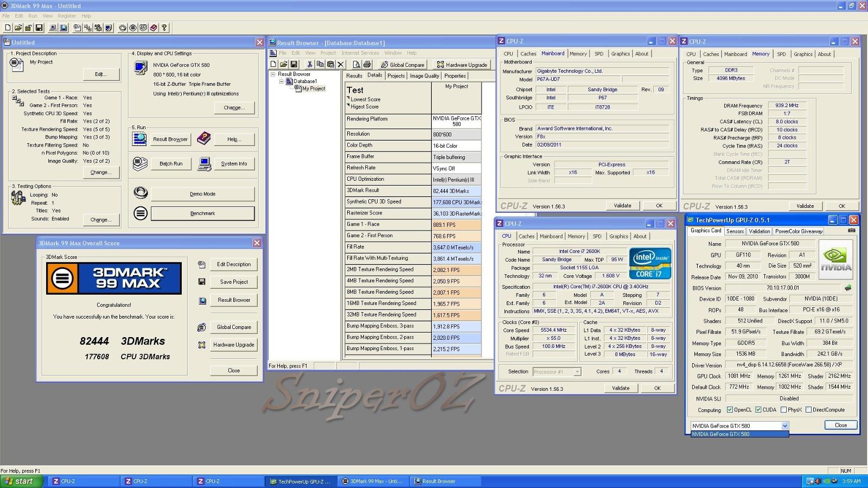Click the stacked discs icon beside Batch Run
The width and height of the screenshot is (868, 488).
pyautogui.click(x=140, y=163)
